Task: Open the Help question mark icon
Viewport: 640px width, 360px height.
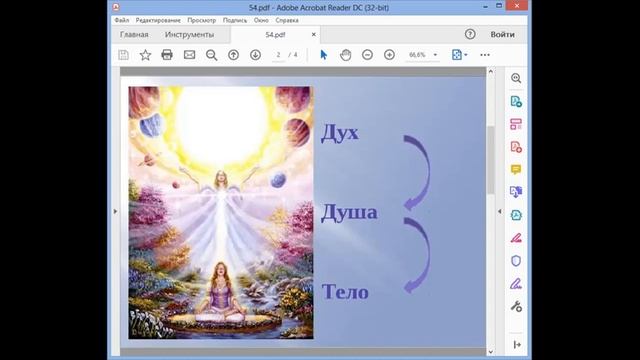Action: coord(470,34)
